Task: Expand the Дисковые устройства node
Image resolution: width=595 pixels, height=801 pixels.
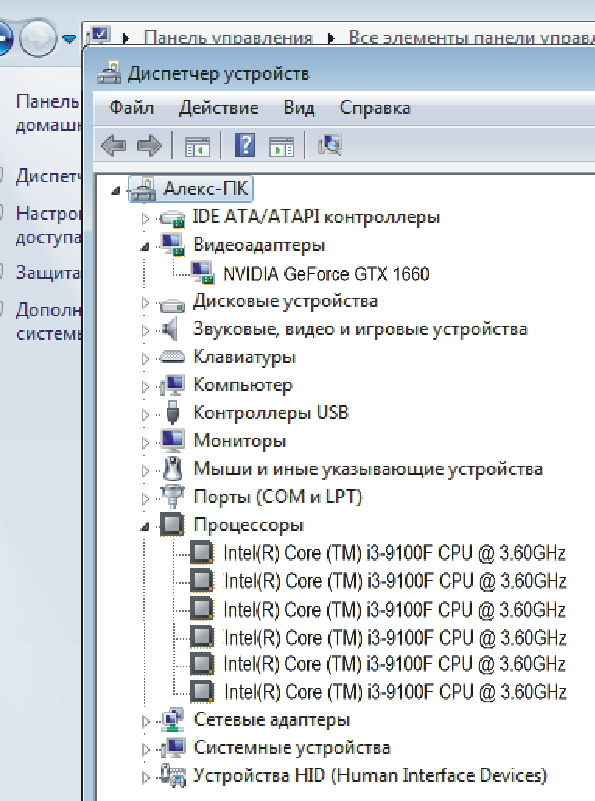Action: point(146,303)
